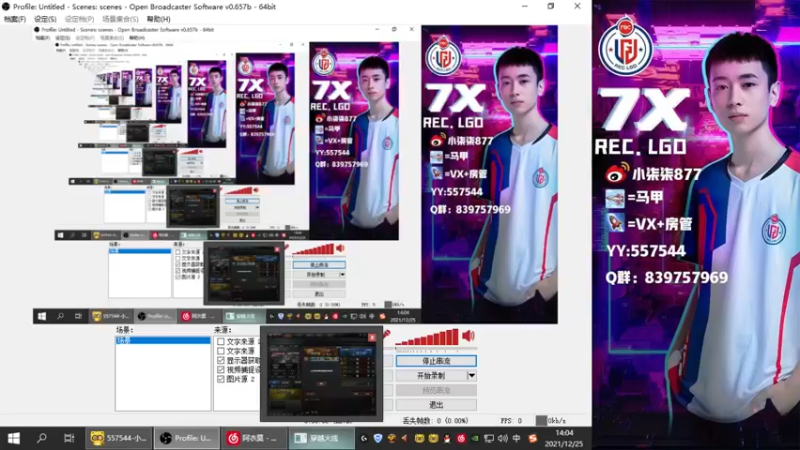Image resolution: width=800 pixels, height=450 pixels.
Task: Open the 设定(S) settings menu
Action: pos(45,19)
